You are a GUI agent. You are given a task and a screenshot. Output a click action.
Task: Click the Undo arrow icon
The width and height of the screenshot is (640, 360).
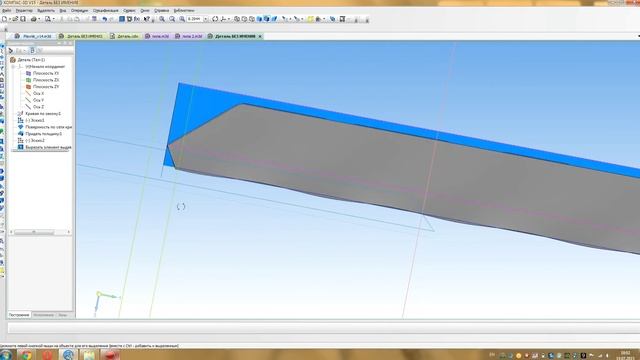(104, 19)
